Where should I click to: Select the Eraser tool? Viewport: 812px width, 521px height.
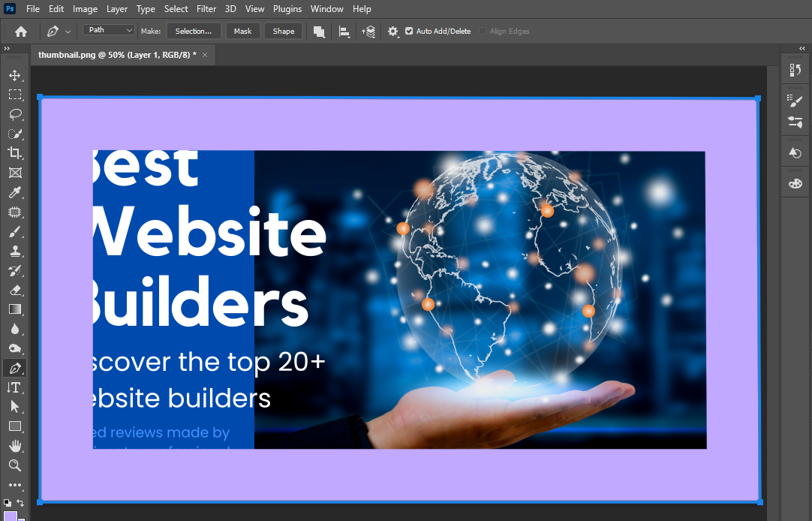14,290
